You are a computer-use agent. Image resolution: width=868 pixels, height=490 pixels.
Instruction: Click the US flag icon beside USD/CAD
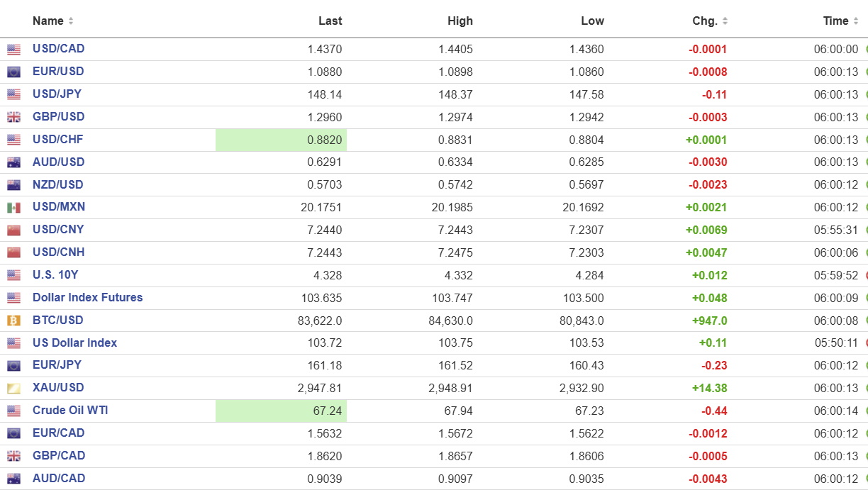[x=13, y=50]
